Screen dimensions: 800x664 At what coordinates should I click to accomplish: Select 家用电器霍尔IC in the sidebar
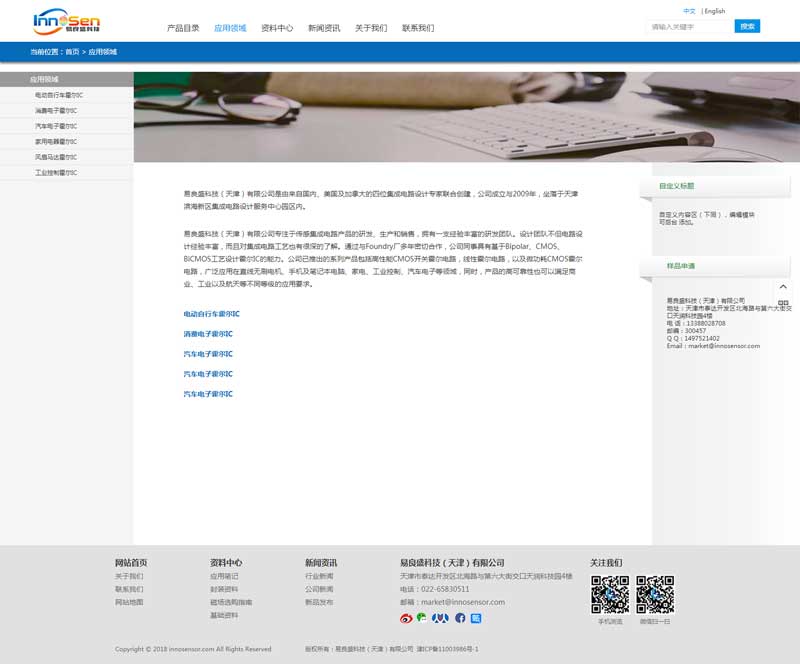56,142
